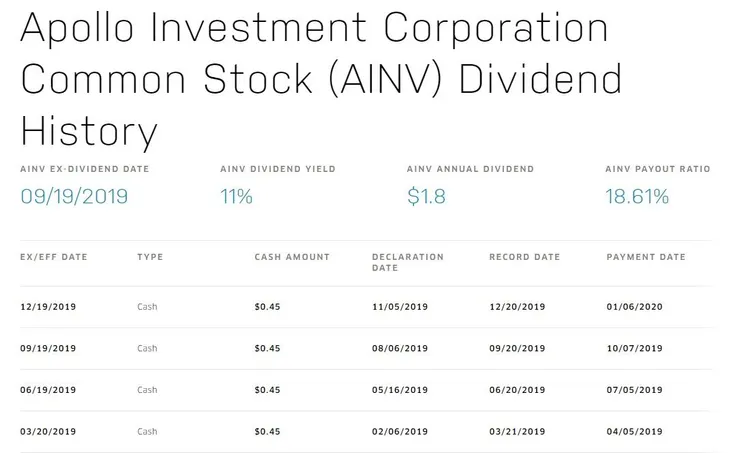Image resolution: width=740 pixels, height=453 pixels.
Task: Click the 09/19/2019 ex-dividend date value
Action: tap(74, 197)
